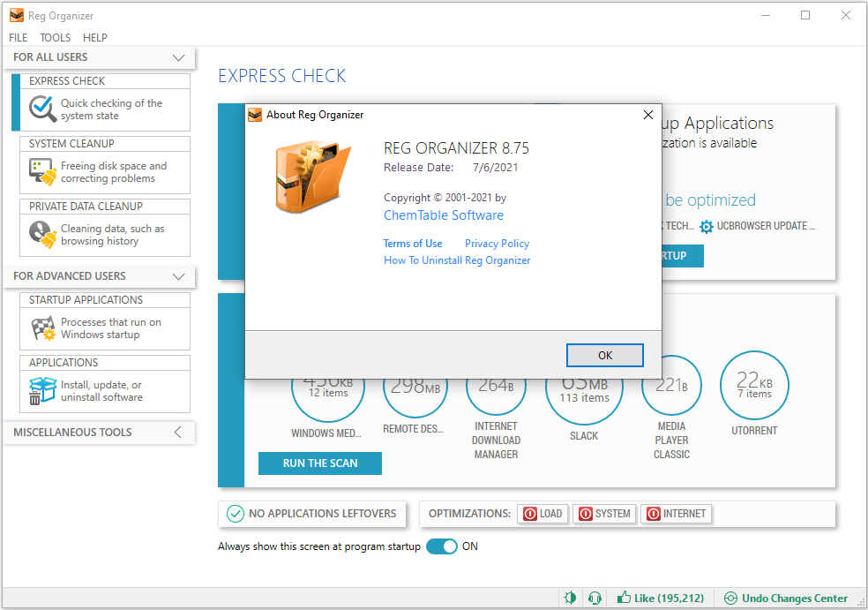This screenshot has height=610, width=868.
Task: Click the red power icon on LOAD
Action: click(x=530, y=514)
